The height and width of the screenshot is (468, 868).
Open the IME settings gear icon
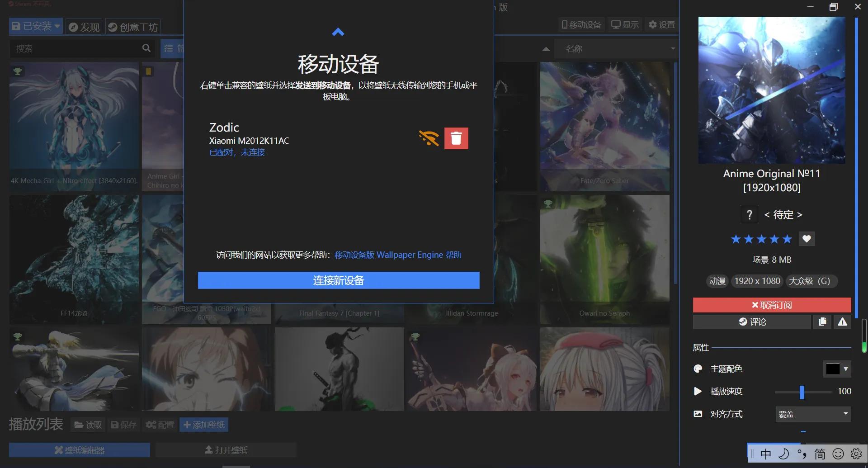856,454
